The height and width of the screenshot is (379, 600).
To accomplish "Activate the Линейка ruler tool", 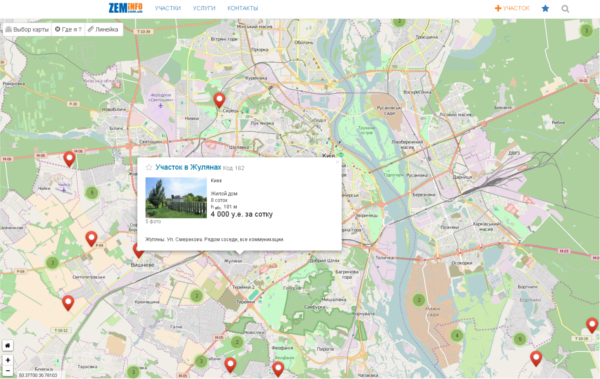I will (103, 29).
